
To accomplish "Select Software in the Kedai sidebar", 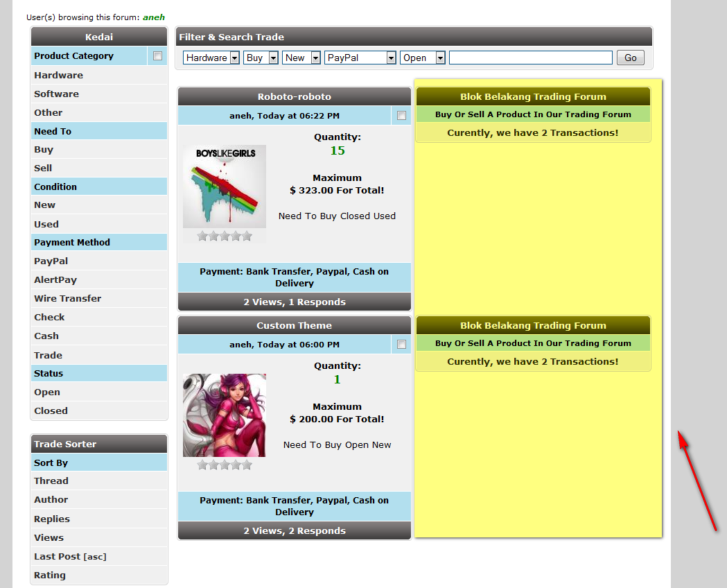I will [x=56, y=94].
